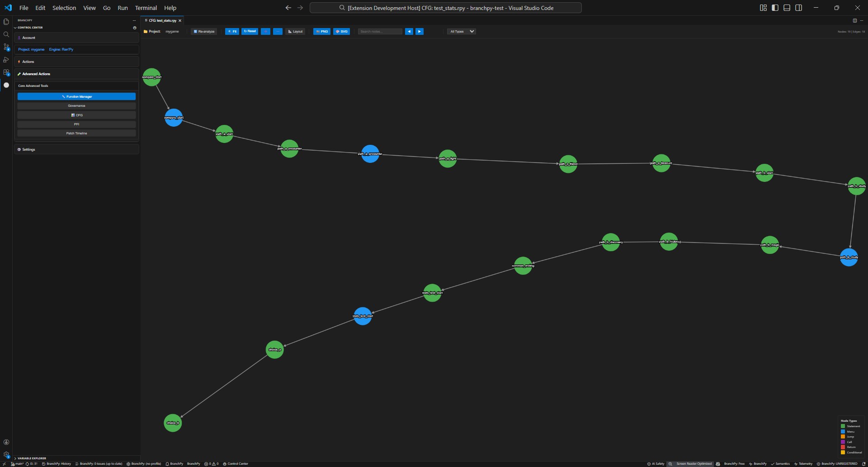Image resolution: width=868 pixels, height=467 pixels.
Task: Click the Function Manager button
Action: point(76,96)
